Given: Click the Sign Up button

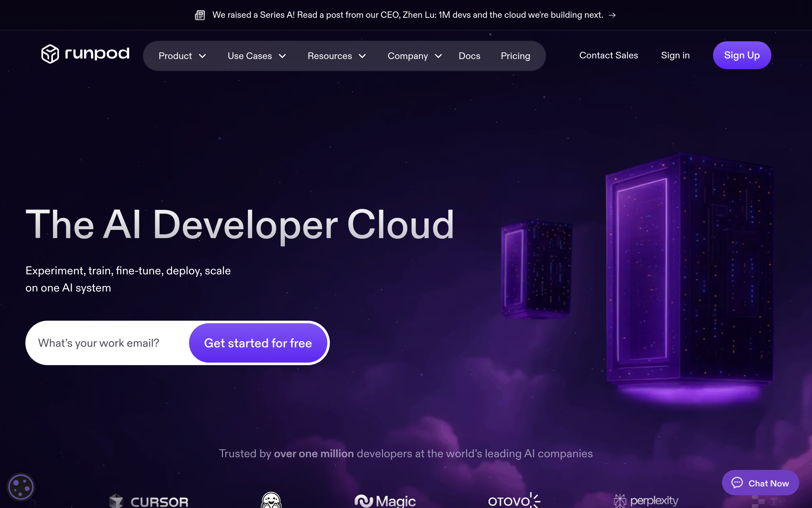Looking at the screenshot, I should [x=742, y=56].
